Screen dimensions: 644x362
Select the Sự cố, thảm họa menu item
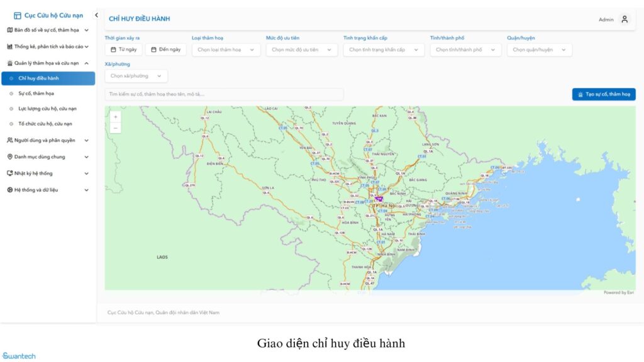[x=36, y=94]
